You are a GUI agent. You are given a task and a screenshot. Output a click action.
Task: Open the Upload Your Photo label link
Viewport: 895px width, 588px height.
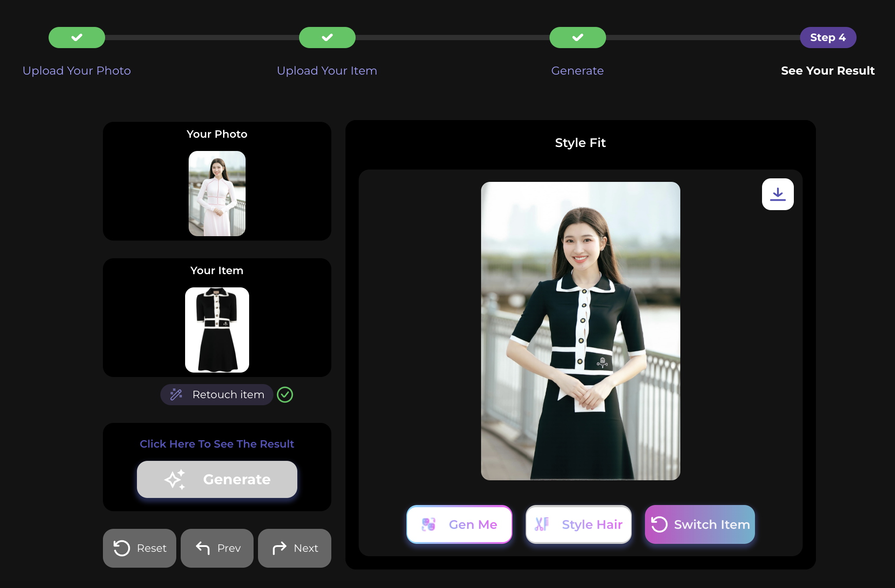(x=77, y=71)
